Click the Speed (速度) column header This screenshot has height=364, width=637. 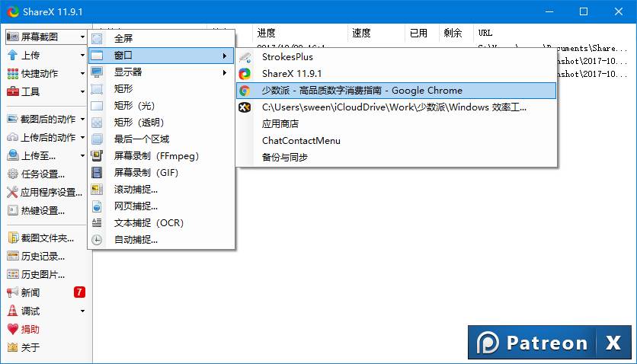[x=376, y=33]
